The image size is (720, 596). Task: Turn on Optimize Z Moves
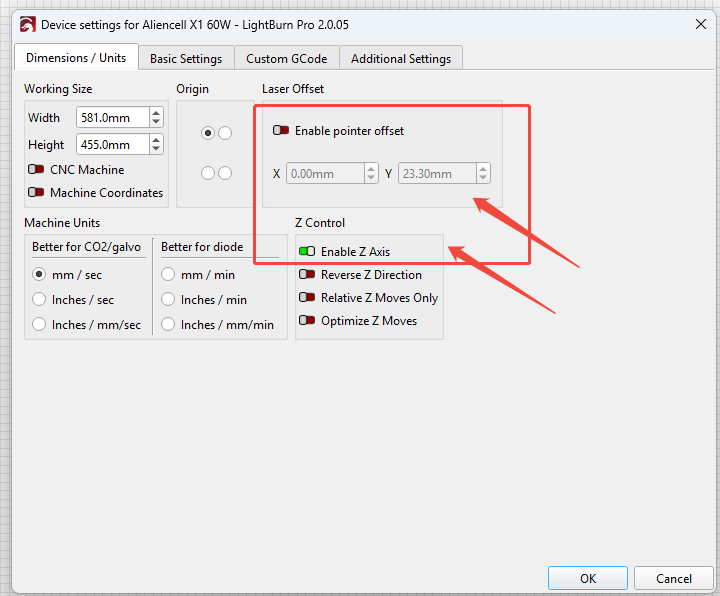(307, 320)
